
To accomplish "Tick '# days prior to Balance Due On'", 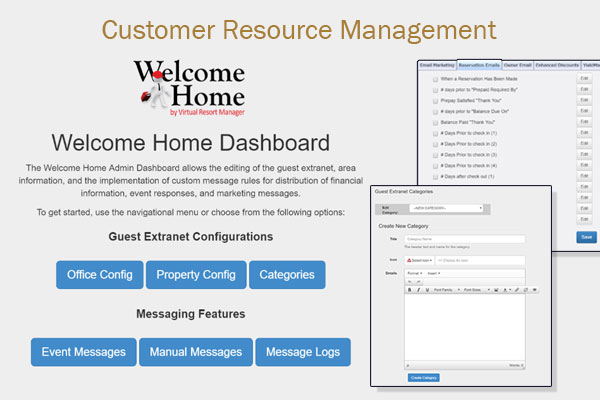I will tap(435, 112).
